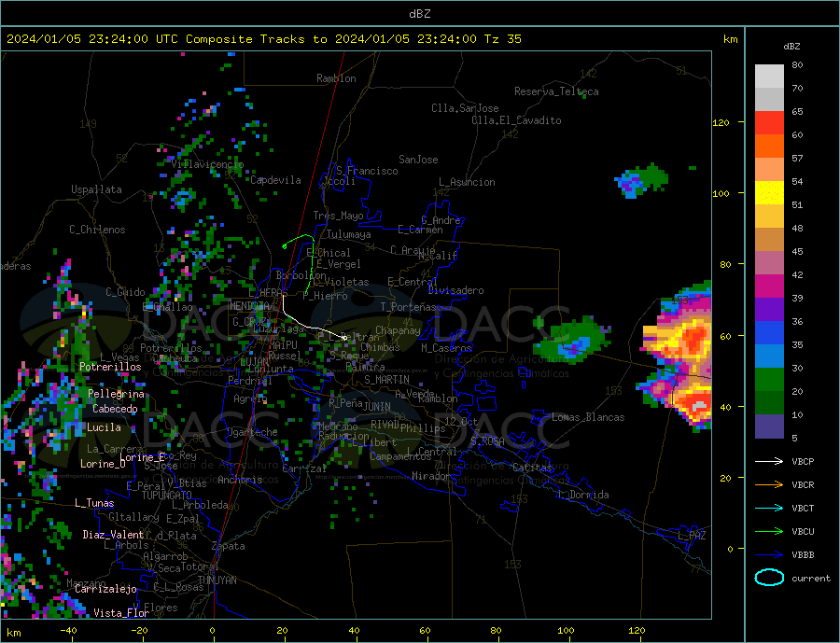
Task: Click the Carrizalejo label
Action: (x=105, y=589)
